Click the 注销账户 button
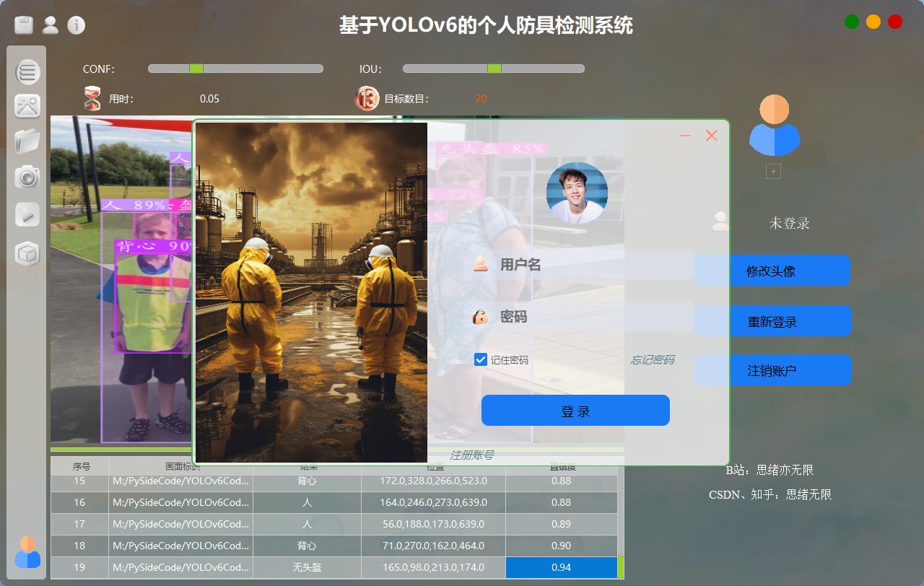Image resolution: width=924 pixels, height=586 pixels. pyautogui.click(x=772, y=370)
